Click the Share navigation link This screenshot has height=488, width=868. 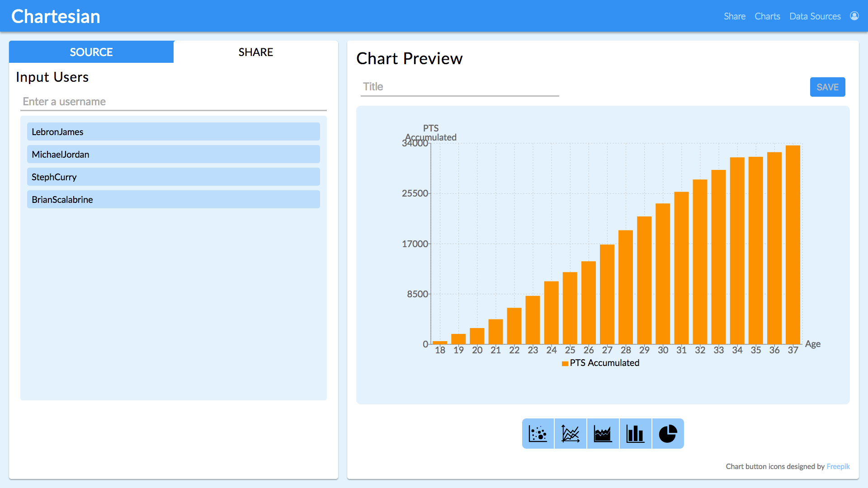[735, 15]
